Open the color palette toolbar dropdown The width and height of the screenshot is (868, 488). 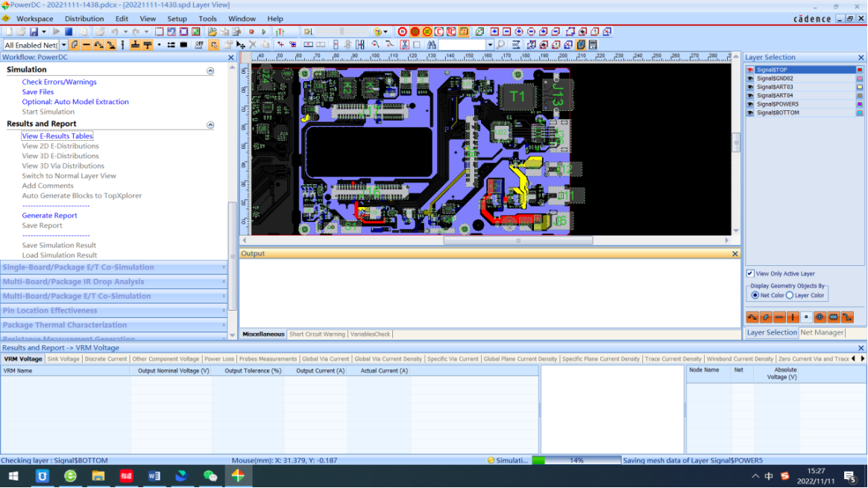(386, 31)
